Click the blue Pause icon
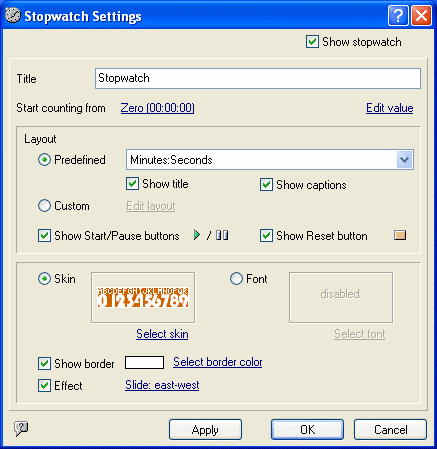 222,235
